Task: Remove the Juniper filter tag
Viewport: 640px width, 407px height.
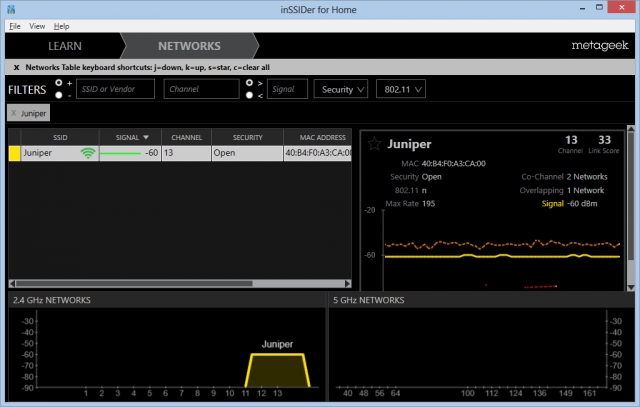Action: (14, 113)
